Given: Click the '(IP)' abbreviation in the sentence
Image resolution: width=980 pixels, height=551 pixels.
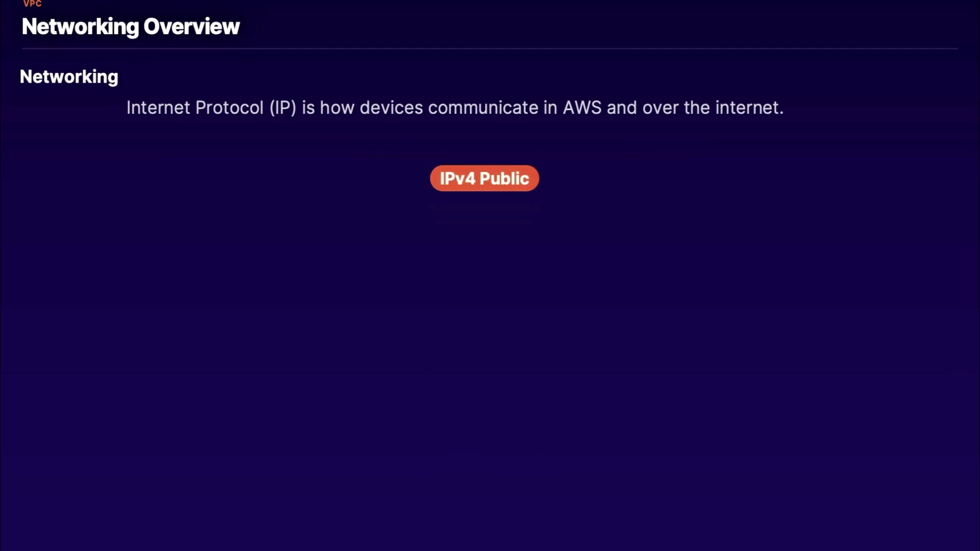Looking at the screenshot, I should [283, 108].
